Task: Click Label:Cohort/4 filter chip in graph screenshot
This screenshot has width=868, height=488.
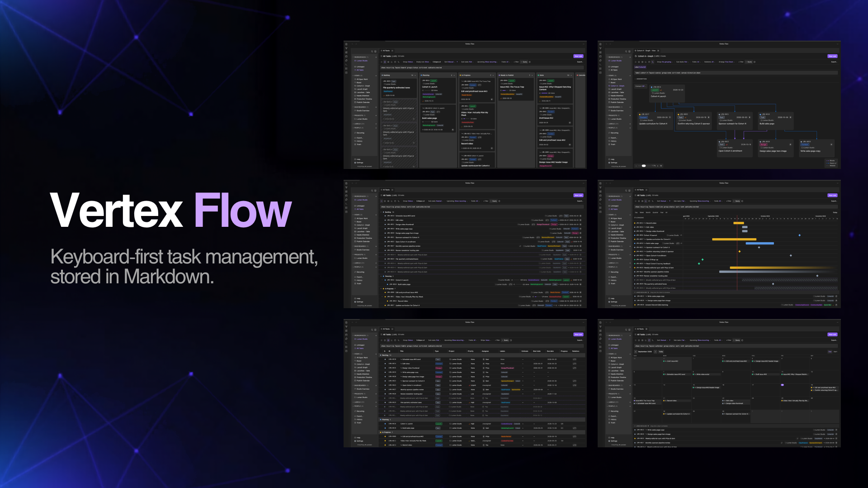Action: pyautogui.click(x=640, y=67)
